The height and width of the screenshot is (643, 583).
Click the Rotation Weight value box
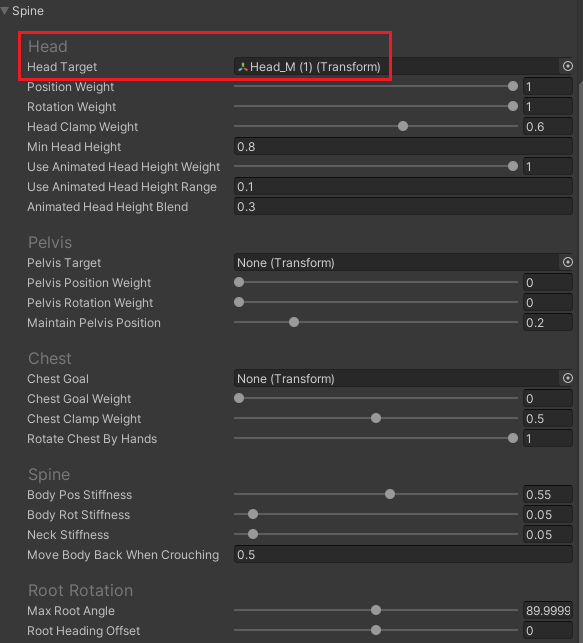coord(548,107)
